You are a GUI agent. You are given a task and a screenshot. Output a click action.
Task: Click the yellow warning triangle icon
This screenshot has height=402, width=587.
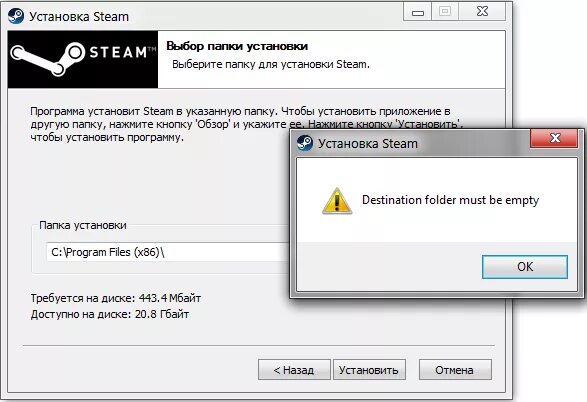click(337, 201)
